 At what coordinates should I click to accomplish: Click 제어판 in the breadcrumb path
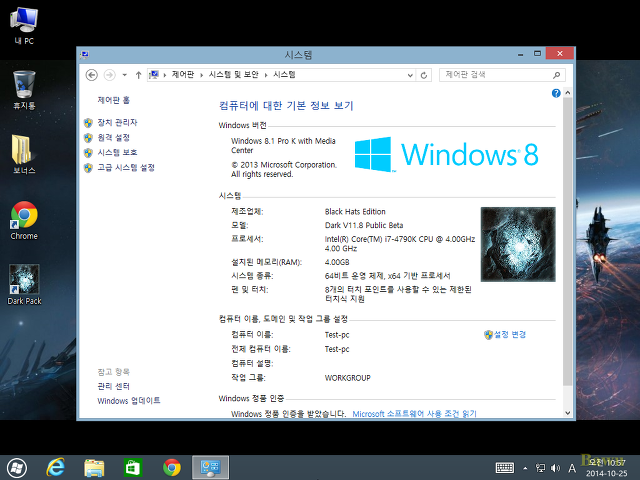(183, 75)
